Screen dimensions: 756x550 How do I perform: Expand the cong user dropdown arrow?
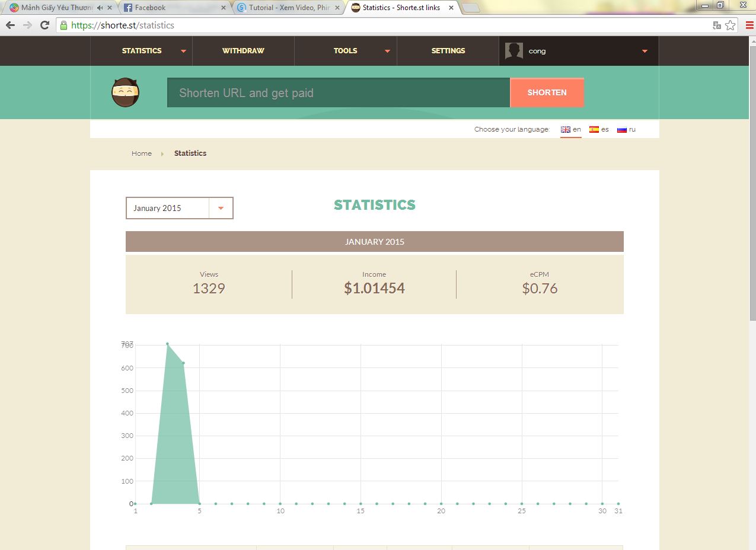click(645, 52)
